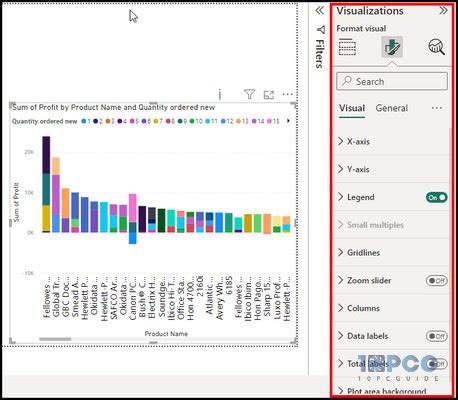Image resolution: width=458 pixels, height=400 pixels.
Task: Click the GBC Doc... axis label
Action: (66, 297)
